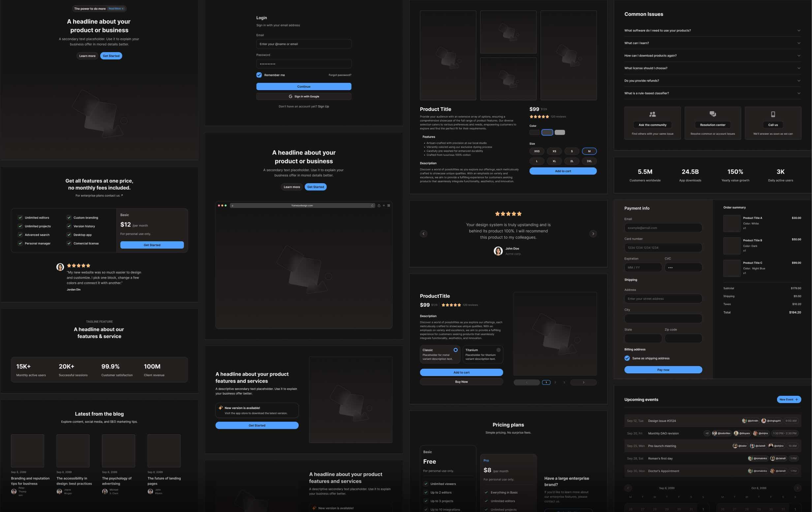Click the Call us phone icon
The height and width of the screenshot is (512, 812).
coord(773,115)
